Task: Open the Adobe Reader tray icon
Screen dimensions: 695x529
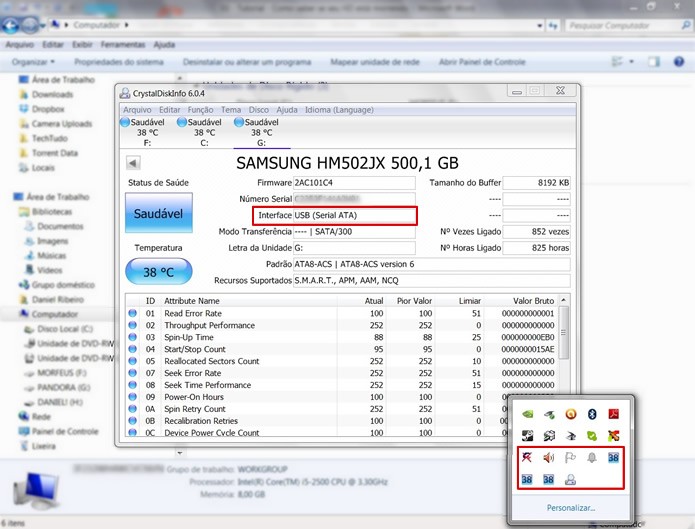Action: [x=614, y=413]
